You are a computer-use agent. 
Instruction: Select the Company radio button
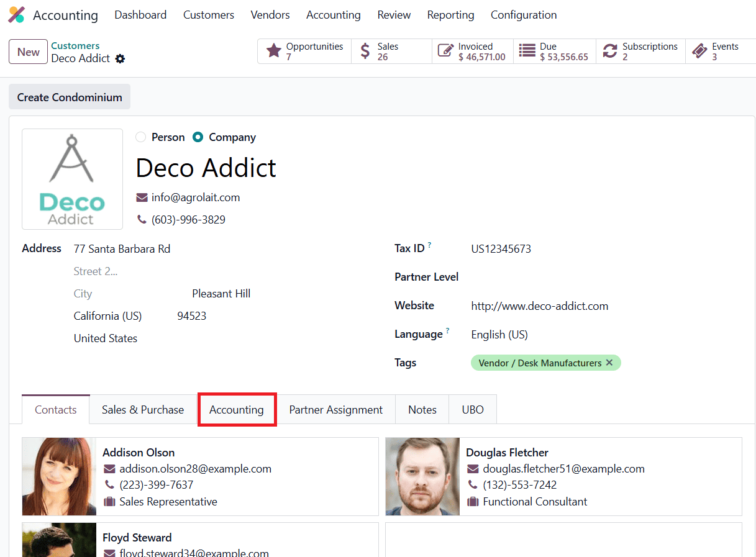[x=198, y=137]
